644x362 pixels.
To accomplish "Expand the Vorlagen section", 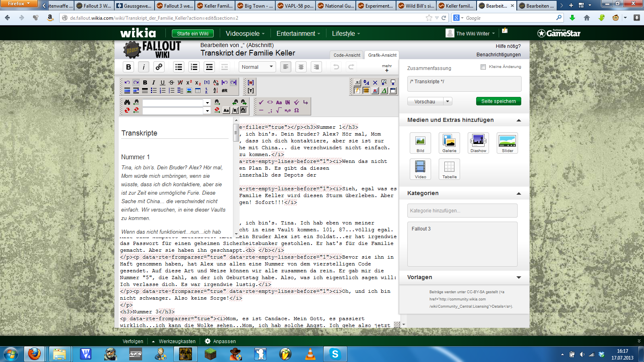I will (518, 278).
